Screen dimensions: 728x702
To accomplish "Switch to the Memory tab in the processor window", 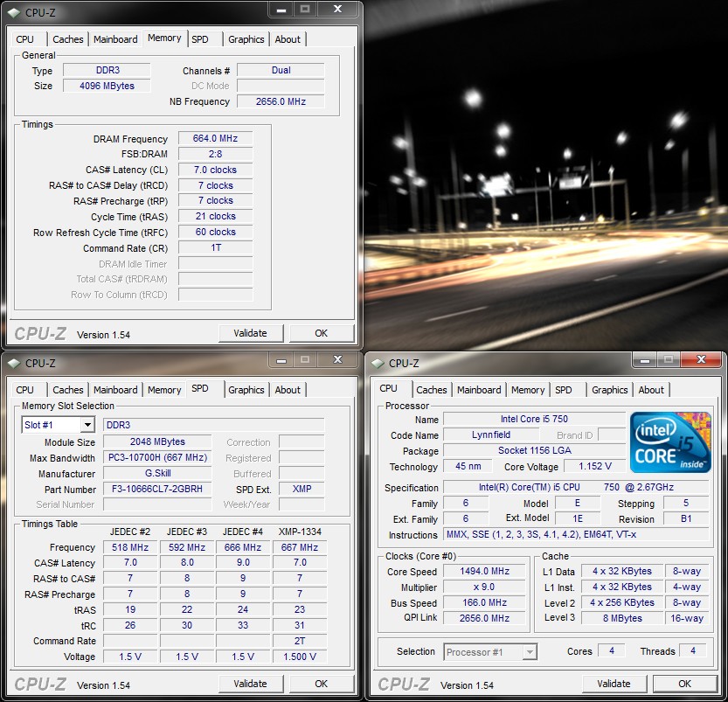I will coord(528,390).
